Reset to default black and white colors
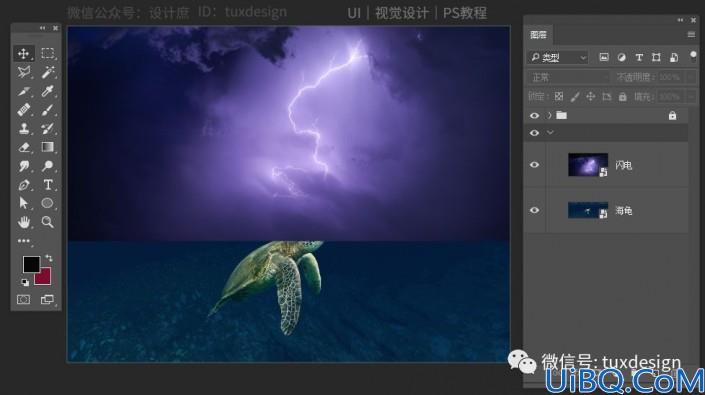The width and height of the screenshot is (705, 395). [25, 282]
